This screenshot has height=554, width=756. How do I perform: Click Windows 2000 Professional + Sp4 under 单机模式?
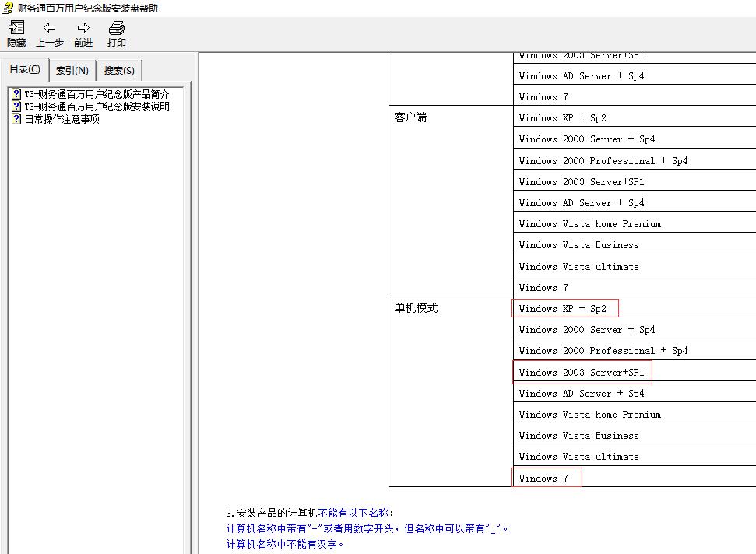coord(603,351)
